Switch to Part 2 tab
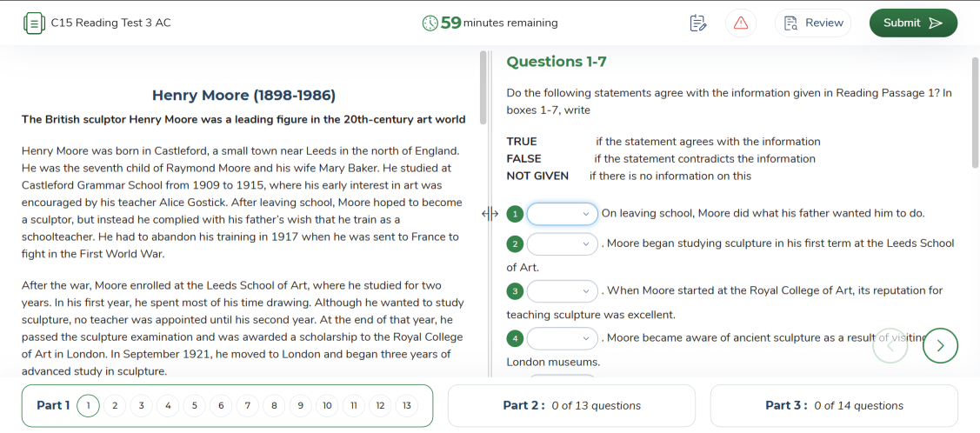Image resolution: width=980 pixels, height=433 pixels. pos(571,406)
